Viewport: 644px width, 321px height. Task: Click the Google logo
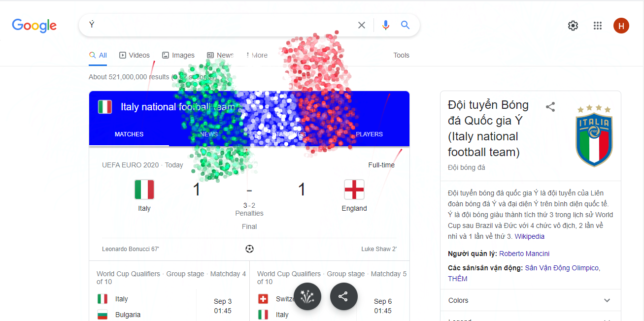(x=34, y=26)
